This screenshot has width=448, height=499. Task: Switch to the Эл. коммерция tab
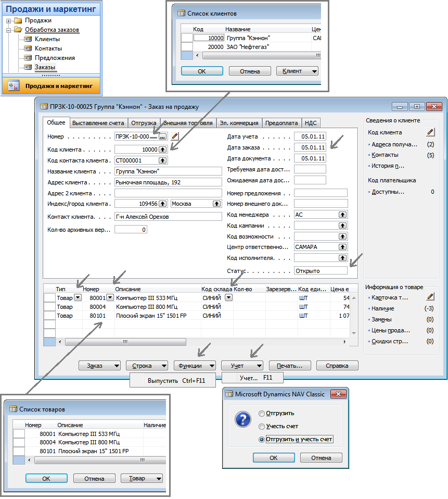(239, 123)
